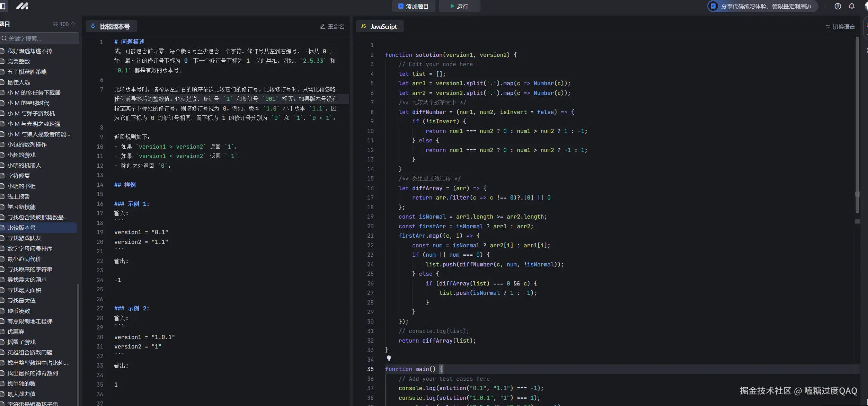Click the 共 100 个 count label
This screenshot has height=406, width=868.
click(x=64, y=24)
